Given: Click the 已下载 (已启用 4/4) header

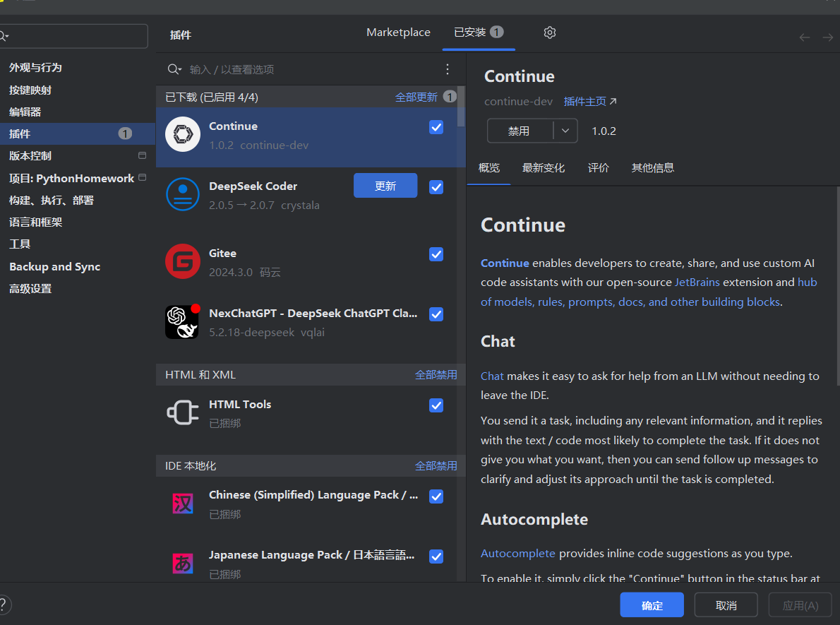Looking at the screenshot, I should click(212, 97).
